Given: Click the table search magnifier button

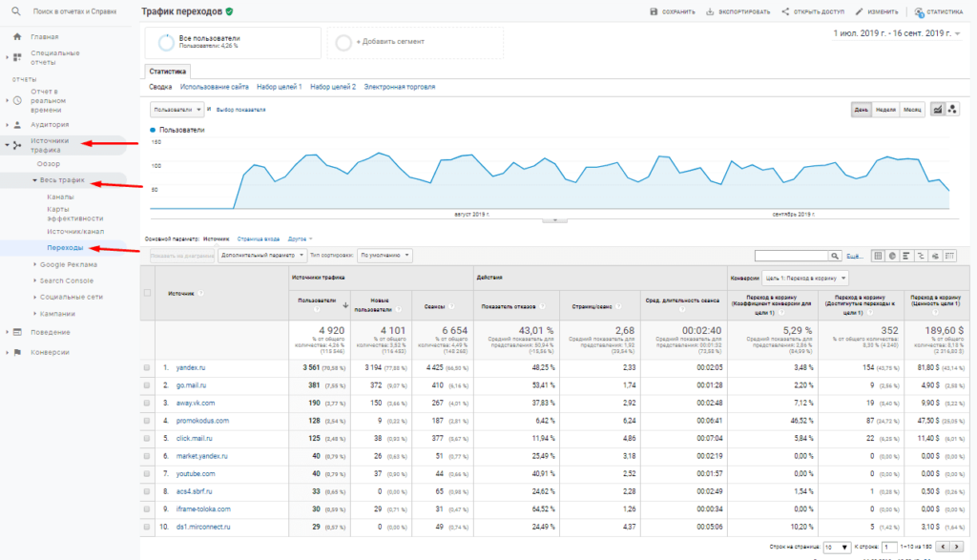Looking at the screenshot, I should [x=836, y=256].
